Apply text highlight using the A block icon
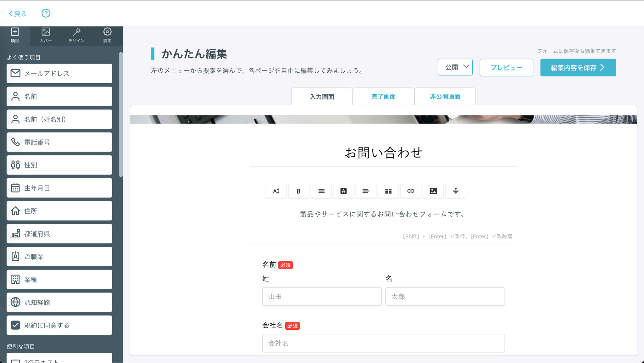Image resolution: width=644 pixels, height=363 pixels. [x=343, y=191]
